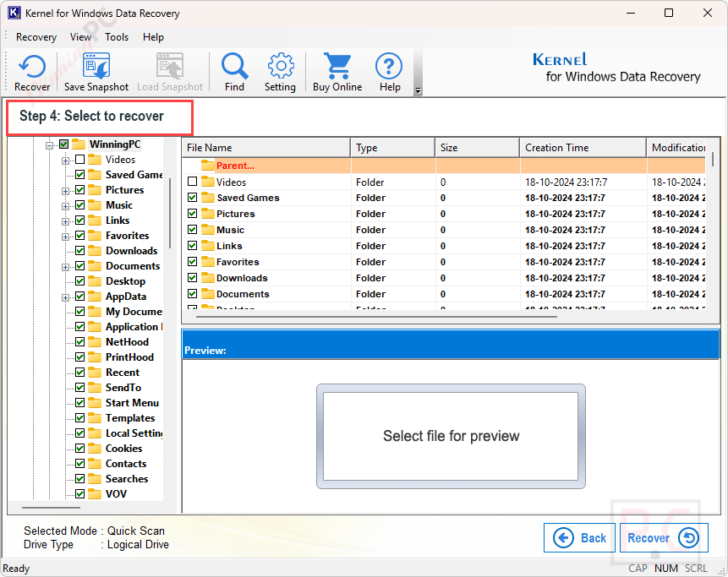The height and width of the screenshot is (577, 728).
Task: Click the Buy Online cart icon
Action: (337, 66)
